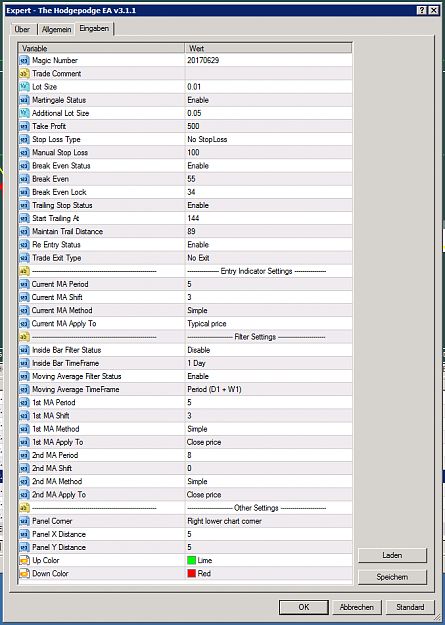The image size is (445, 625).
Task: Click the Speichern button
Action: (392, 577)
